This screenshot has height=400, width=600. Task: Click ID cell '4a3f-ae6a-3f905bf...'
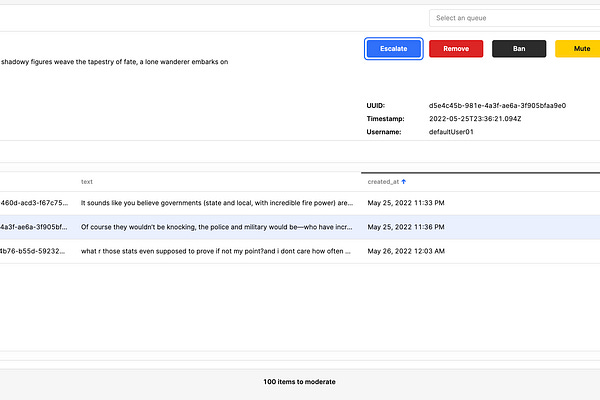pyautogui.click(x=34, y=227)
